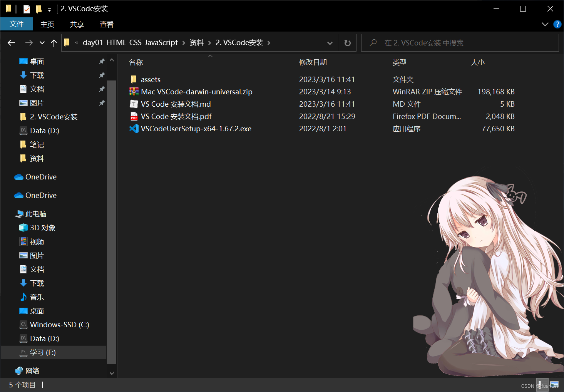This screenshot has height=392, width=564.
Task: Switch to details view icon in status bar
Action: (x=542, y=385)
